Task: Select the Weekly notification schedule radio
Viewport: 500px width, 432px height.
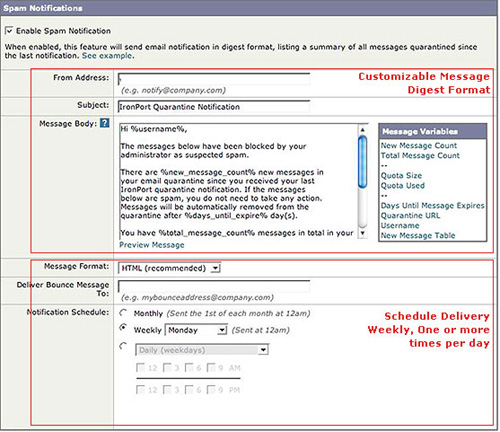Action: pos(123,328)
